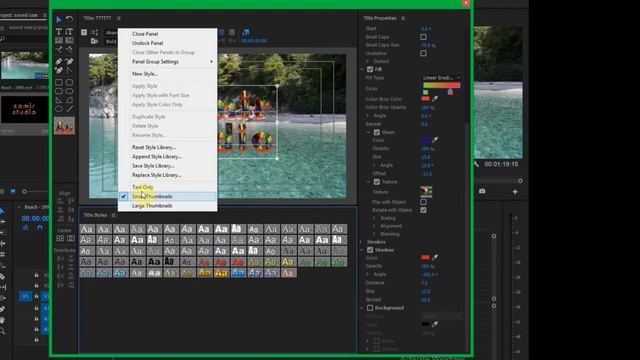Select the Selection arrow tool
This screenshot has width=640, height=360.
pyautogui.click(x=59, y=20)
